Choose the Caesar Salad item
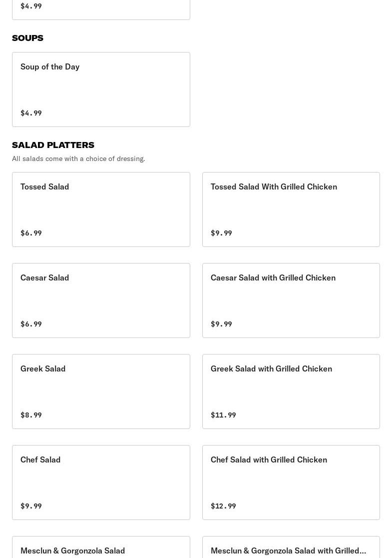 click(101, 300)
